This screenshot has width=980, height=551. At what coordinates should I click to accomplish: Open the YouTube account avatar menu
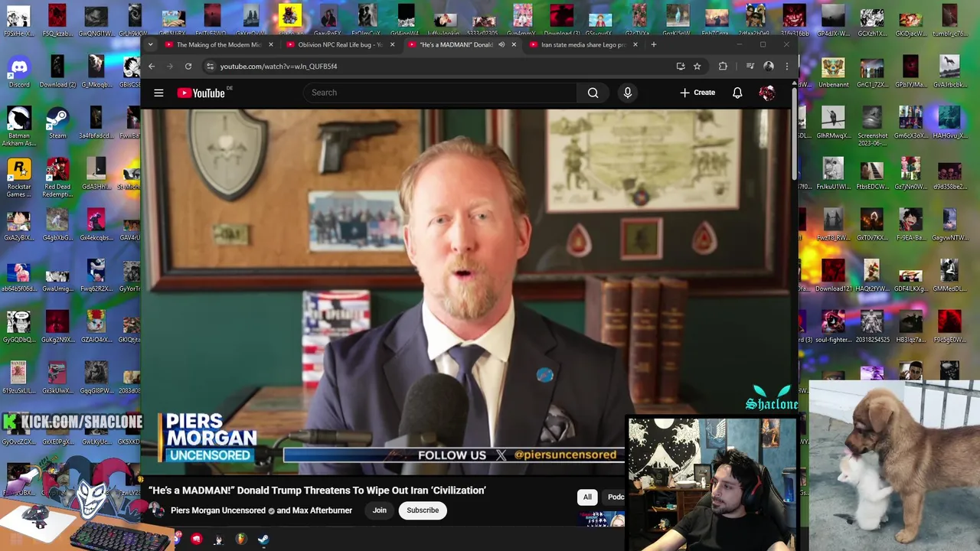click(767, 93)
